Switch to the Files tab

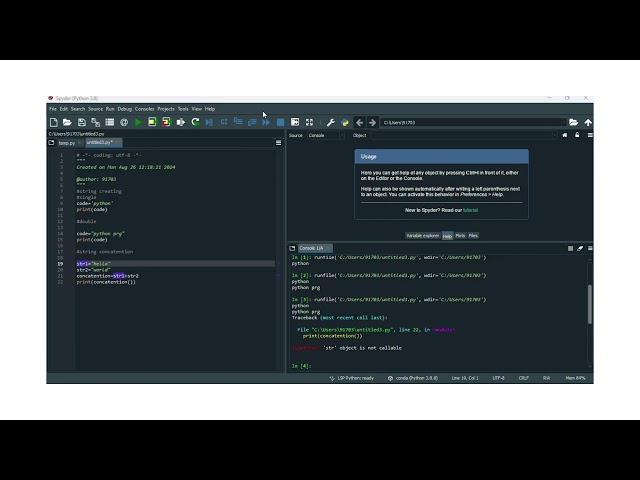point(473,236)
